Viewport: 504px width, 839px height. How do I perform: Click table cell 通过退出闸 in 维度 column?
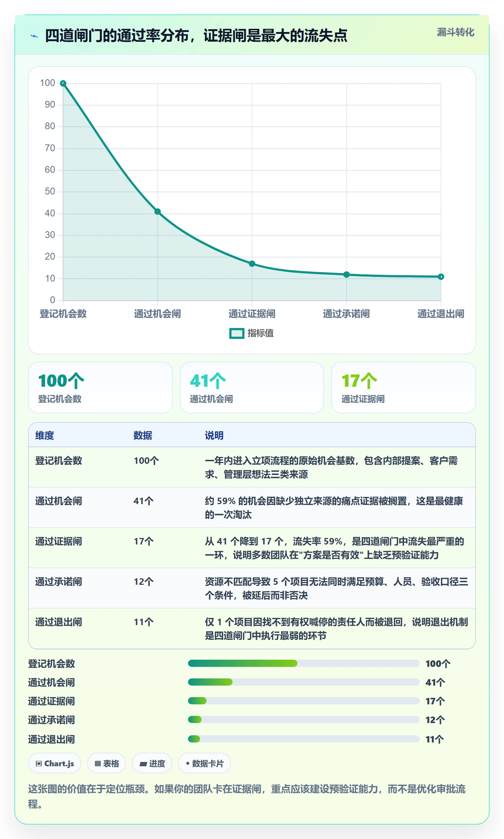pyautogui.click(x=59, y=622)
